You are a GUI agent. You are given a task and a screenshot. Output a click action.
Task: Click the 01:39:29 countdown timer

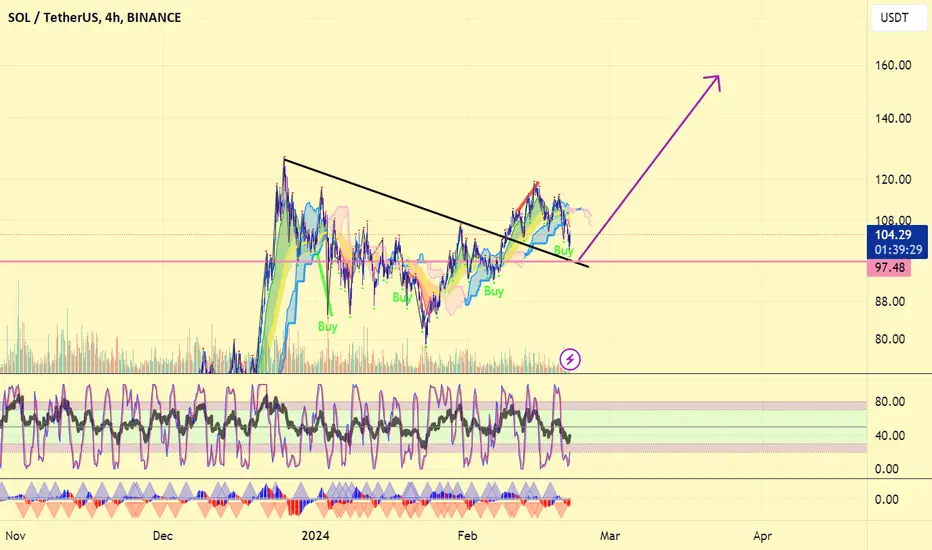[x=898, y=250]
